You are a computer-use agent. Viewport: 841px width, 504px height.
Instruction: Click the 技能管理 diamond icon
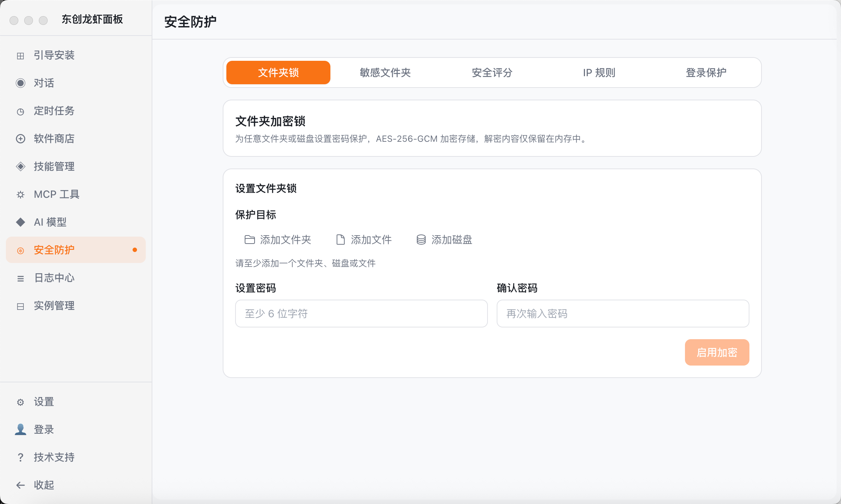point(21,167)
